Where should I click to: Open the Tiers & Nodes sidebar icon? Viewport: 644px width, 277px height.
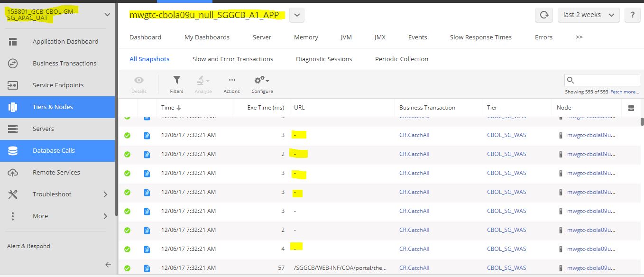[13, 107]
